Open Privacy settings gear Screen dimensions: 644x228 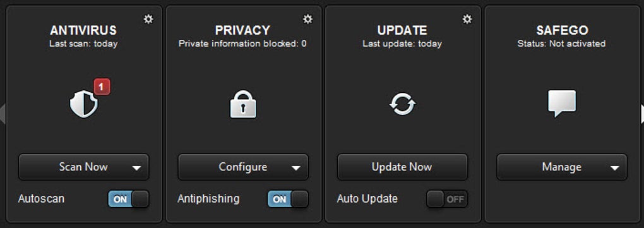(307, 19)
